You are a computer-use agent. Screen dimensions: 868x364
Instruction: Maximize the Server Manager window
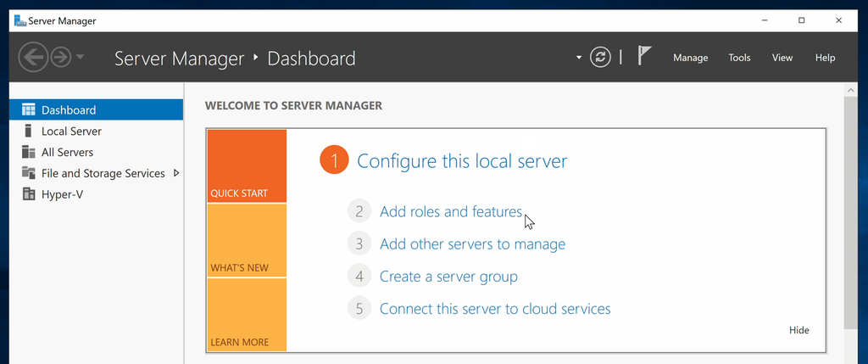(x=801, y=20)
